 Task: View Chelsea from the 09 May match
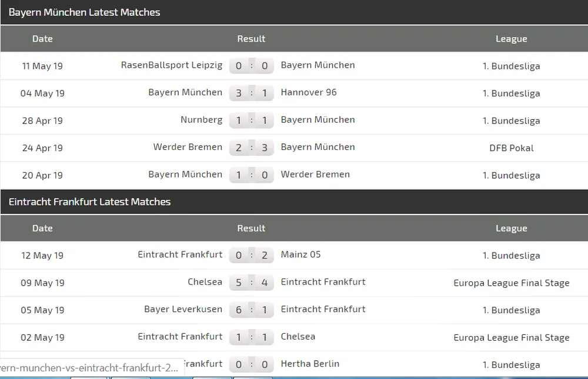[x=205, y=282]
